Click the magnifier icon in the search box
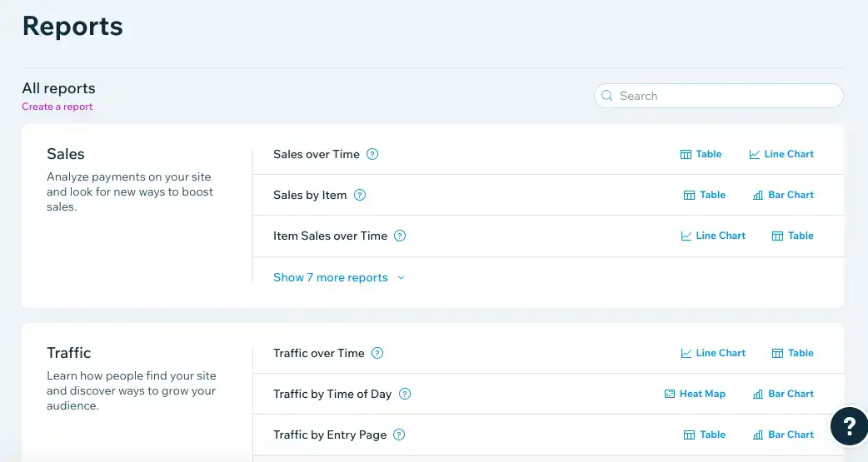This screenshot has width=868, height=462. click(x=607, y=96)
